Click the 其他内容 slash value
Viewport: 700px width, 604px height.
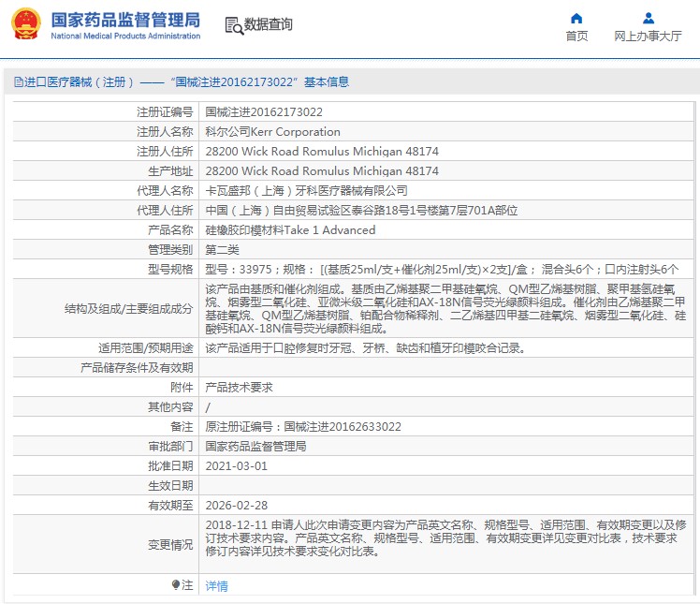[208, 407]
